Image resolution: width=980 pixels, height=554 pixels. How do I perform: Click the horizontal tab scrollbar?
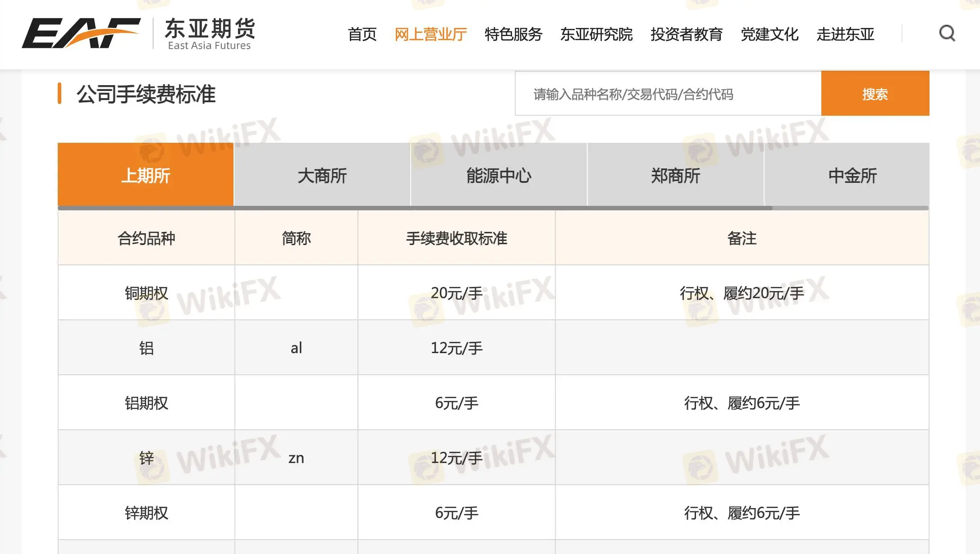[415, 208]
